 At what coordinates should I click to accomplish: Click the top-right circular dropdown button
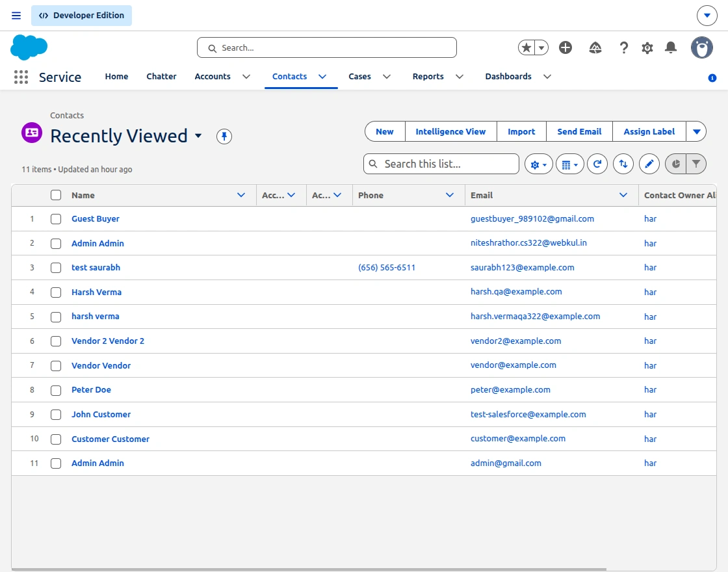click(x=707, y=16)
